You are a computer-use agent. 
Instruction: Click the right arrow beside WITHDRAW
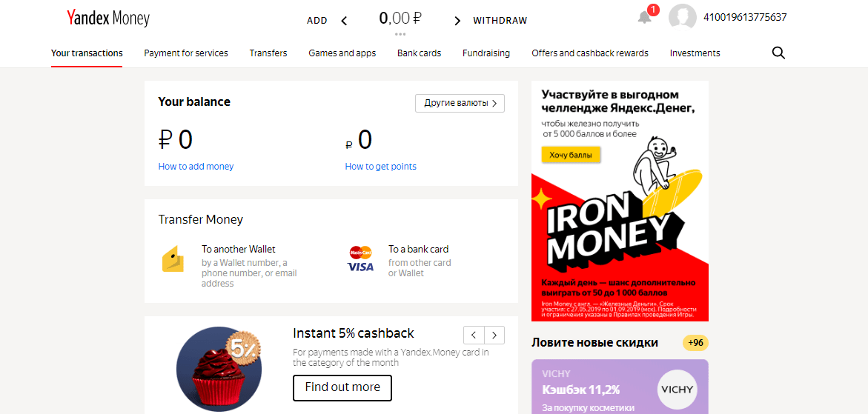[457, 21]
